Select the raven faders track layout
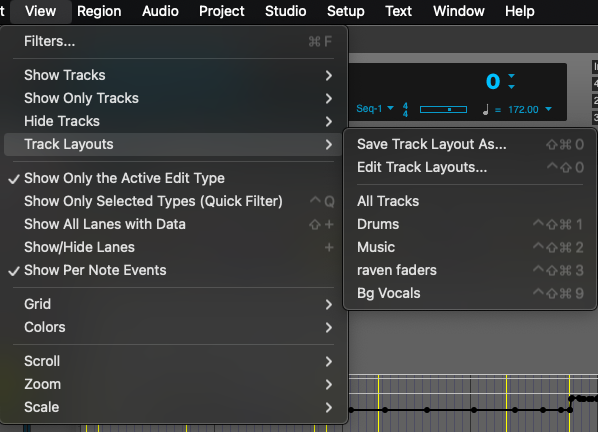Viewport: 598px width, 432px height. [x=470, y=270]
